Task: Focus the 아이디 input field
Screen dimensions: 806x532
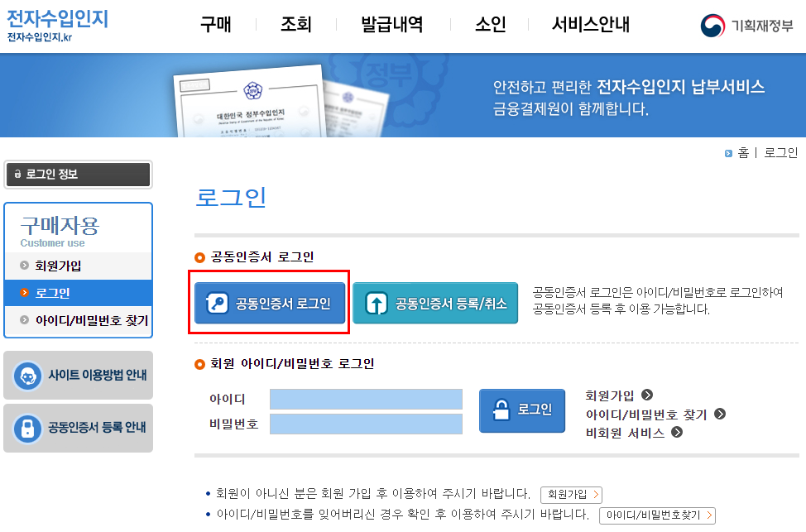Action: pos(366,399)
